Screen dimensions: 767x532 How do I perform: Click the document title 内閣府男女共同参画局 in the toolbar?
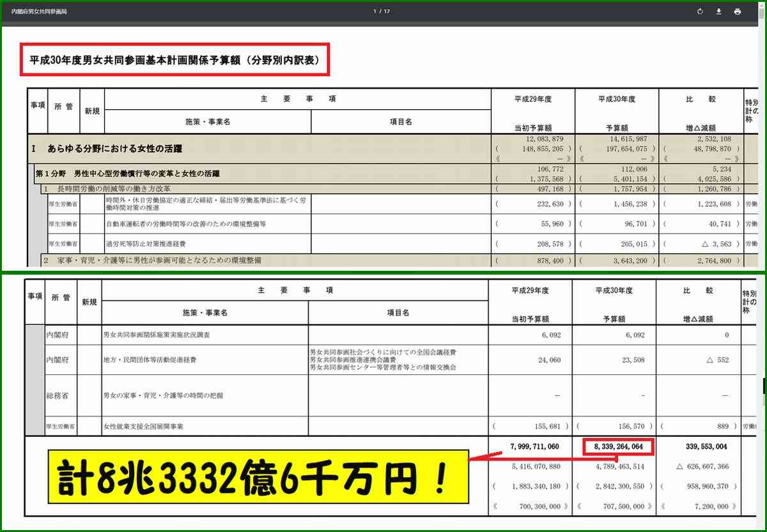click(x=39, y=11)
